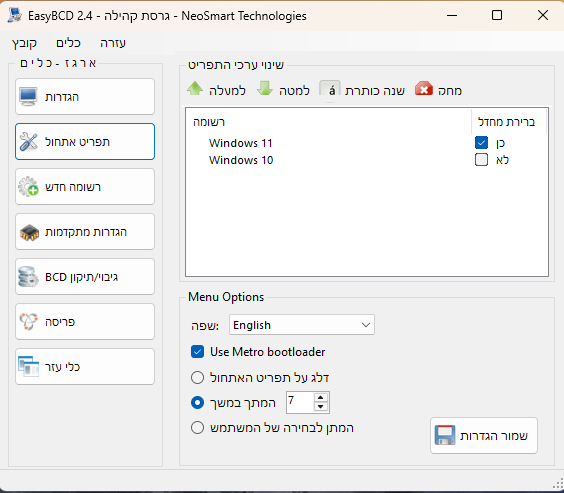Click the למעלה move up label
This screenshot has width=564, height=493.
227,90
